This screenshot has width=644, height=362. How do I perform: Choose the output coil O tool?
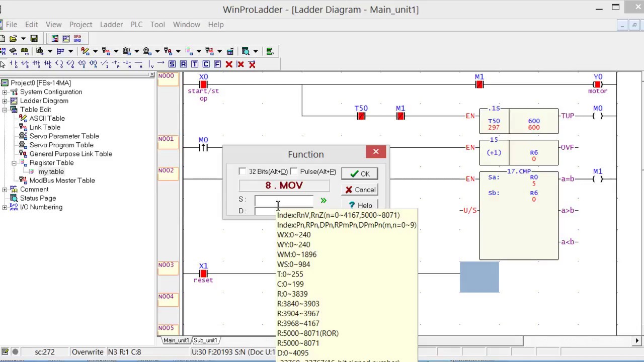click(59, 64)
